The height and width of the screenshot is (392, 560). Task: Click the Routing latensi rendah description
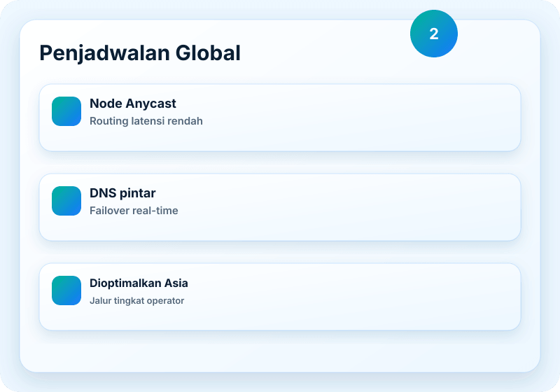click(x=146, y=121)
